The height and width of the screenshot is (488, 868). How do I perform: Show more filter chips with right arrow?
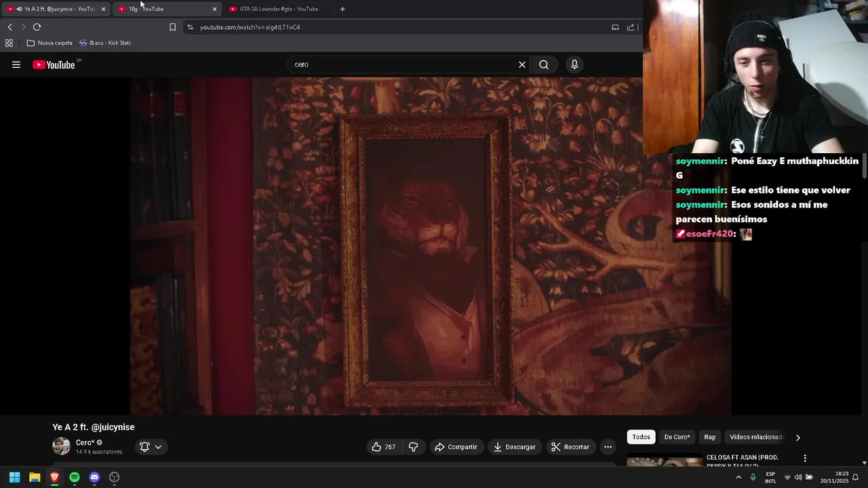click(797, 437)
